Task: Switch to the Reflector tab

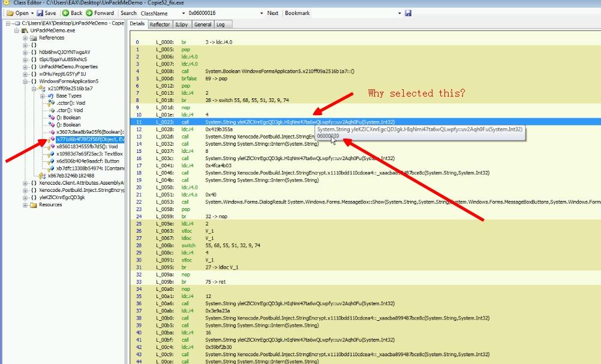Action: click(x=160, y=25)
